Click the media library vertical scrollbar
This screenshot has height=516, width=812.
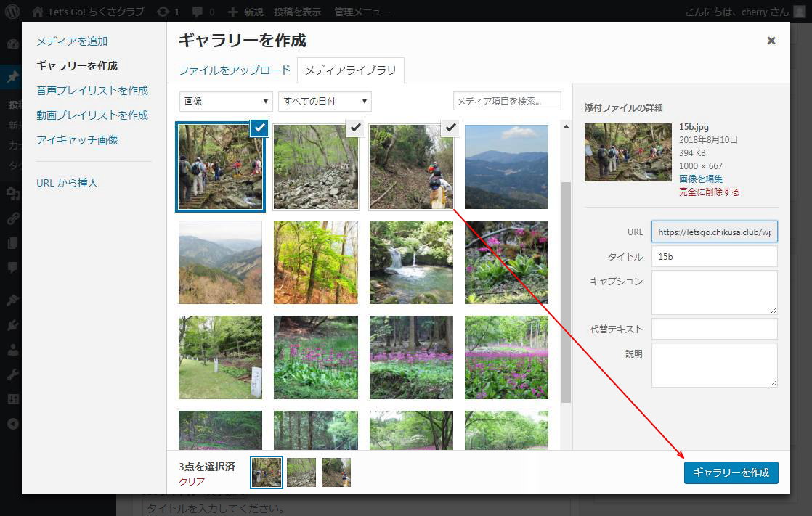(x=567, y=290)
